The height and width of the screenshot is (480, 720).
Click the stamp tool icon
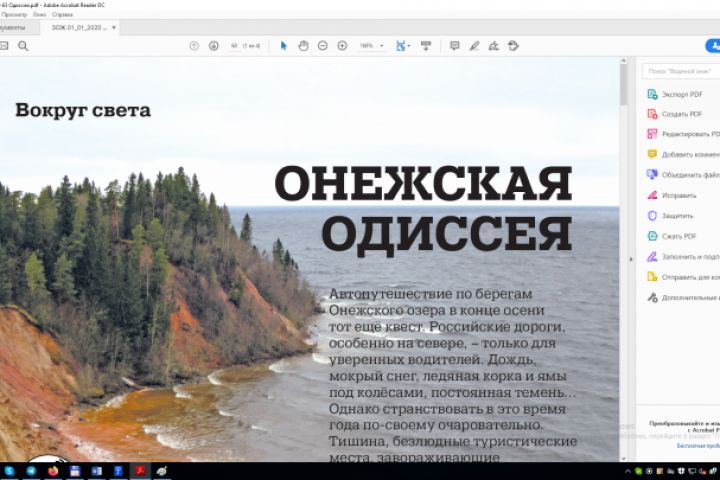[513, 46]
